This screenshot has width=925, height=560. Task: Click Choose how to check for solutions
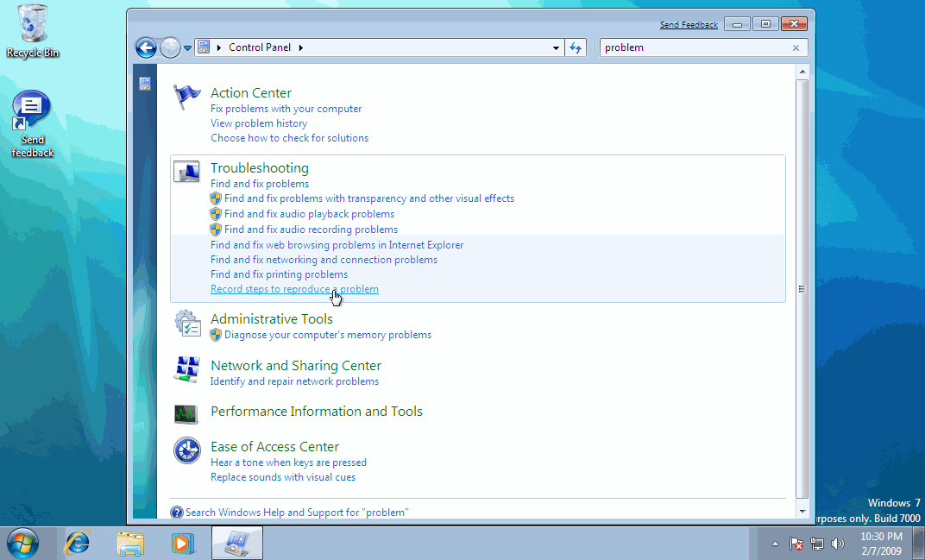click(x=290, y=138)
